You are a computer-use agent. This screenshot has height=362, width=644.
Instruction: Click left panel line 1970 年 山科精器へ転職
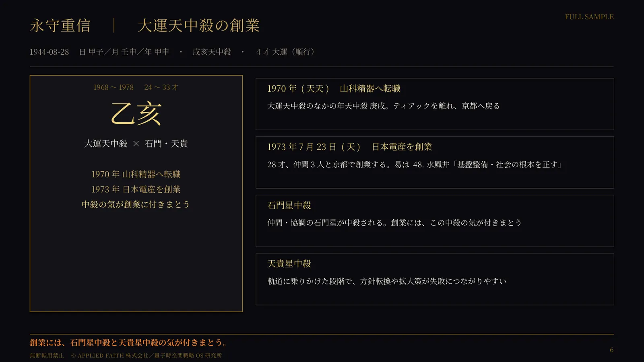[x=136, y=174]
